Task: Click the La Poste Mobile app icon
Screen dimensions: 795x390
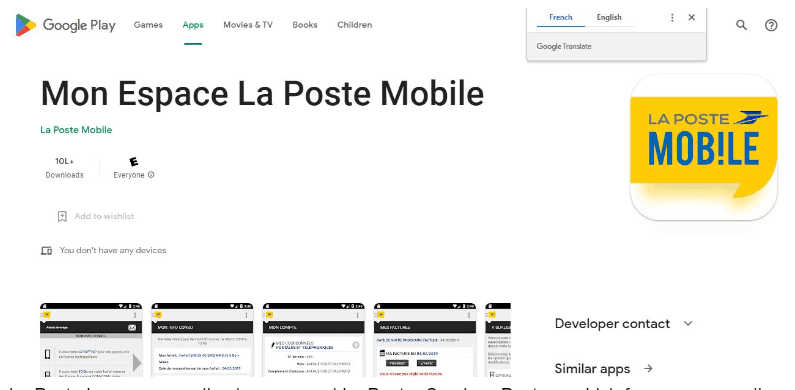Action: [x=704, y=147]
